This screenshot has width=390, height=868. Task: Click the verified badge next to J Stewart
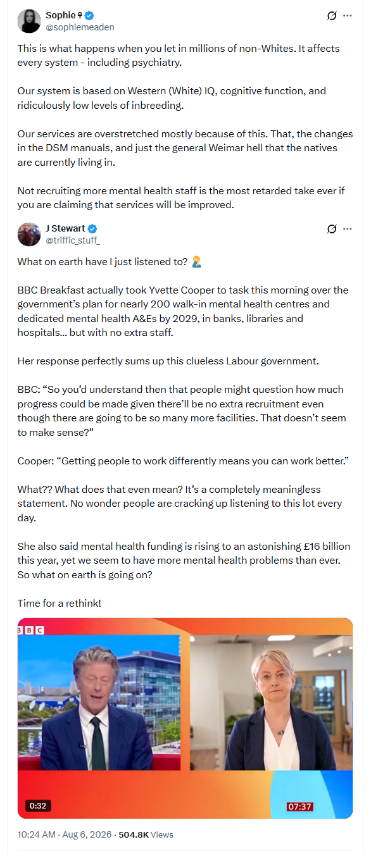coord(92,228)
